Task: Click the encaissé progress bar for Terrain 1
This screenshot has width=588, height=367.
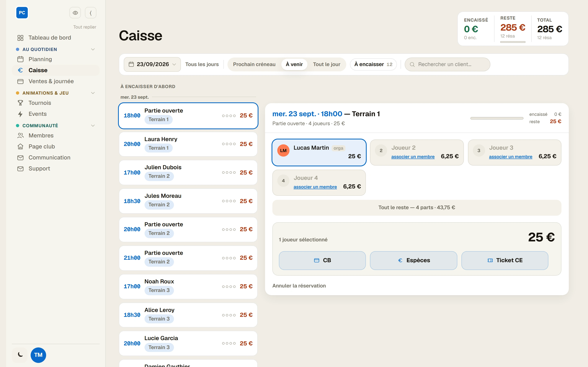Action: [497, 118]
